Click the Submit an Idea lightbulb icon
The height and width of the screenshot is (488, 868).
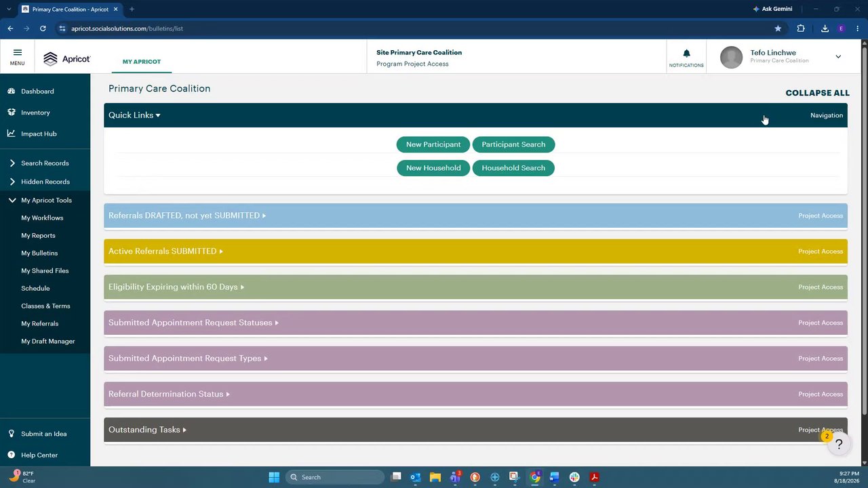point(12,434)
